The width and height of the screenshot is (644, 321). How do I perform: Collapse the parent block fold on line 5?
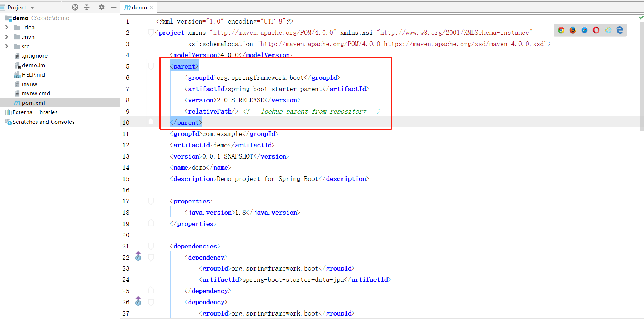[151, 66]
